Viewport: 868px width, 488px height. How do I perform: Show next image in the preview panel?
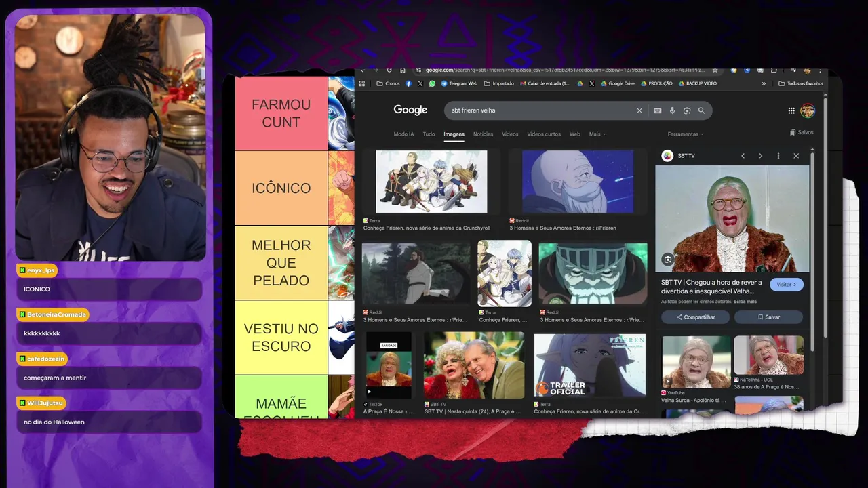pos(760,156)
